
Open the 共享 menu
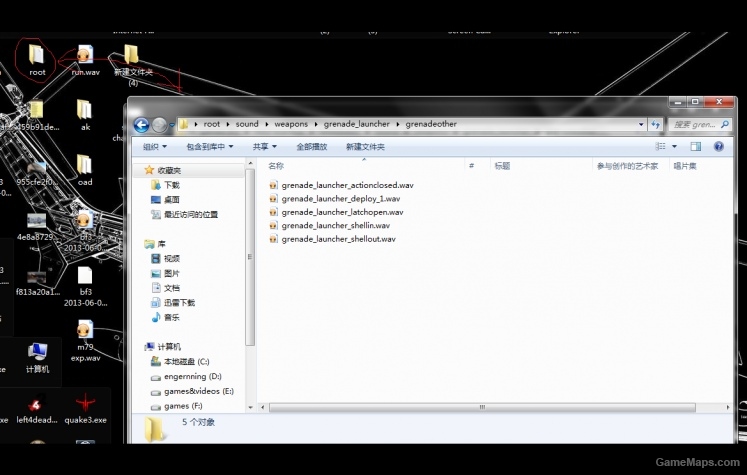pyautogui.click(x=264, y=147)
